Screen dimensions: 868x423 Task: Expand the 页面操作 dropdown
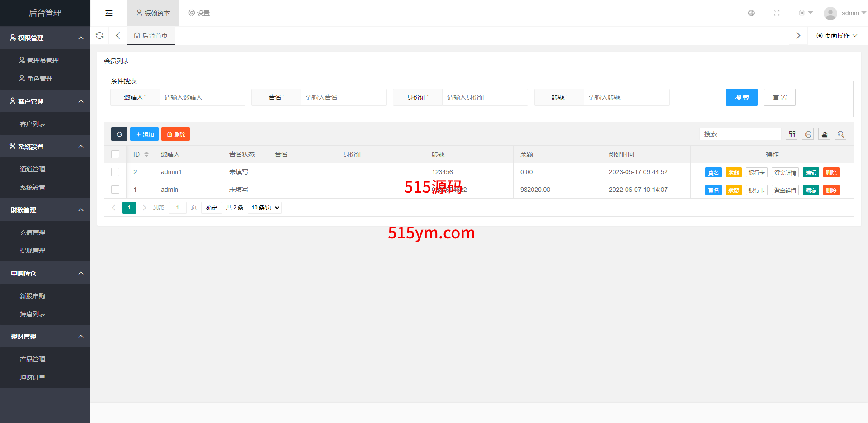(x=837, y=36)
